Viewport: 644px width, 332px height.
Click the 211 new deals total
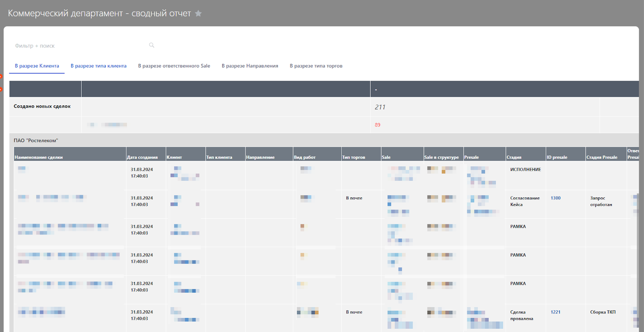coord(380,107)
